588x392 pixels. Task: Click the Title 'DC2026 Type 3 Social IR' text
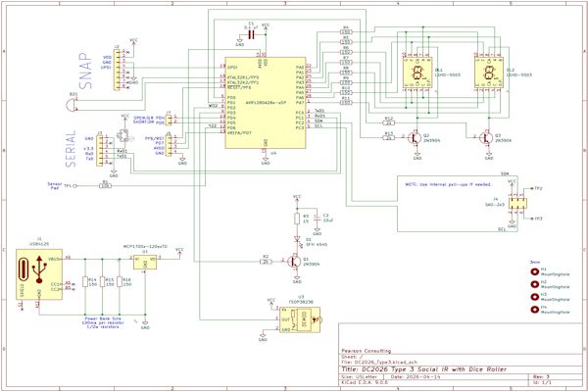click(x=423, y=369)
